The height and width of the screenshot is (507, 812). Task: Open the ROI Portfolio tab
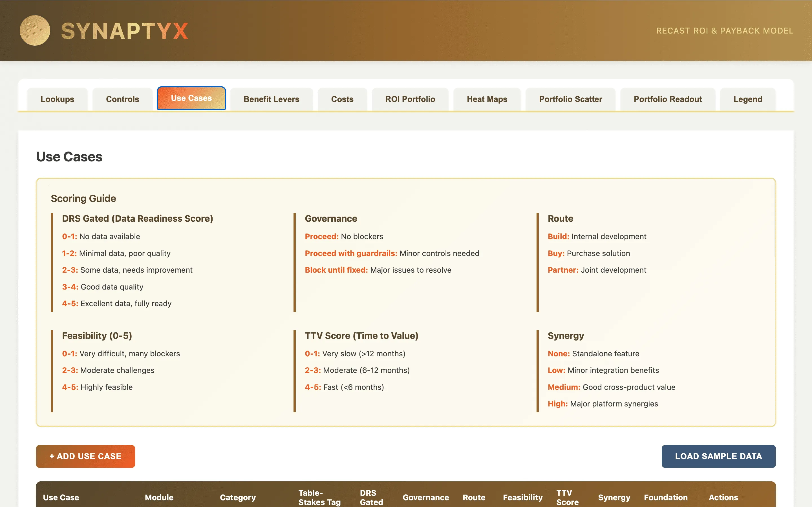410,99
